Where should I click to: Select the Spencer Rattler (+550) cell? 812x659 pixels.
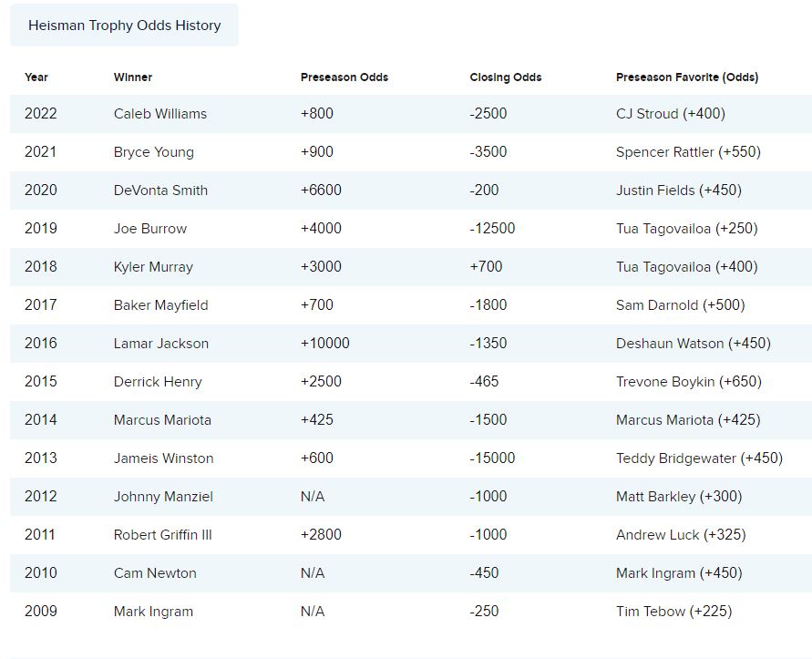click(688, 152)
